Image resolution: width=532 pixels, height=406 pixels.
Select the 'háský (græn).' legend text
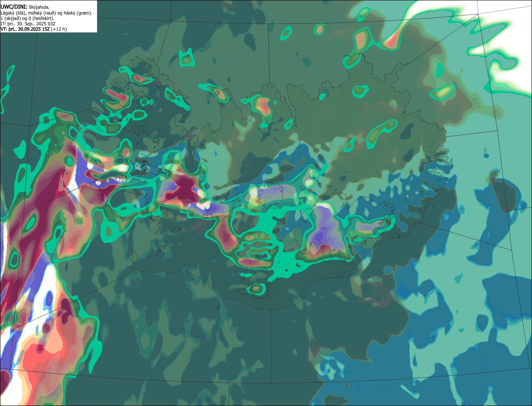[x=78, y=13]
